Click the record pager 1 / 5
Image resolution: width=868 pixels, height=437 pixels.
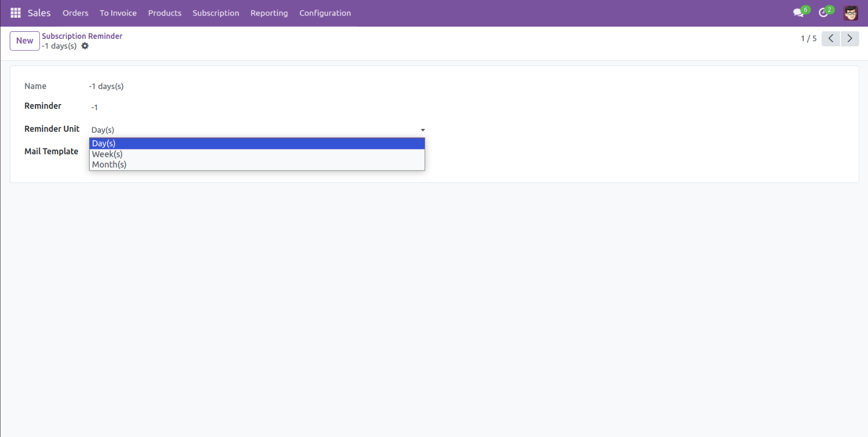(809, 39)
